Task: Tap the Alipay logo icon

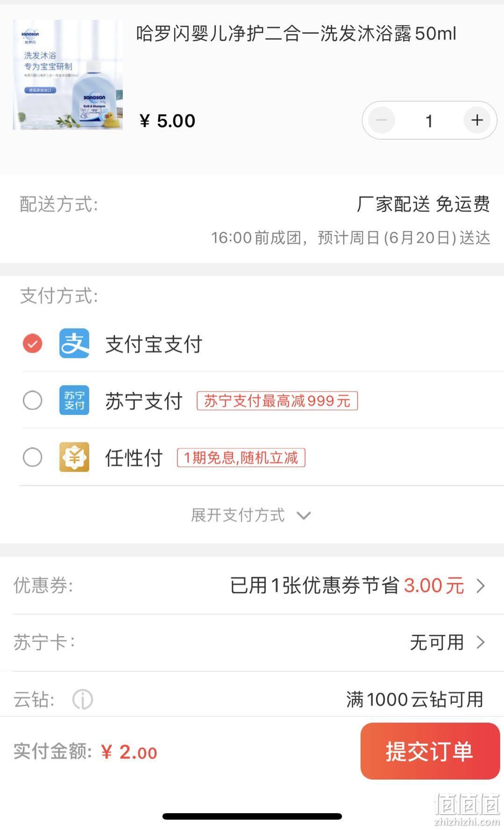Action: (74, 343)
